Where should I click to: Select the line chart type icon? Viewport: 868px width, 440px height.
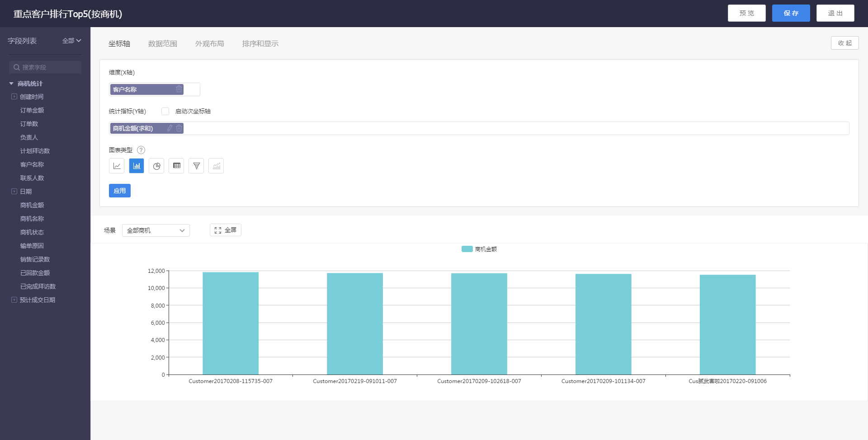tap(117, 166)
